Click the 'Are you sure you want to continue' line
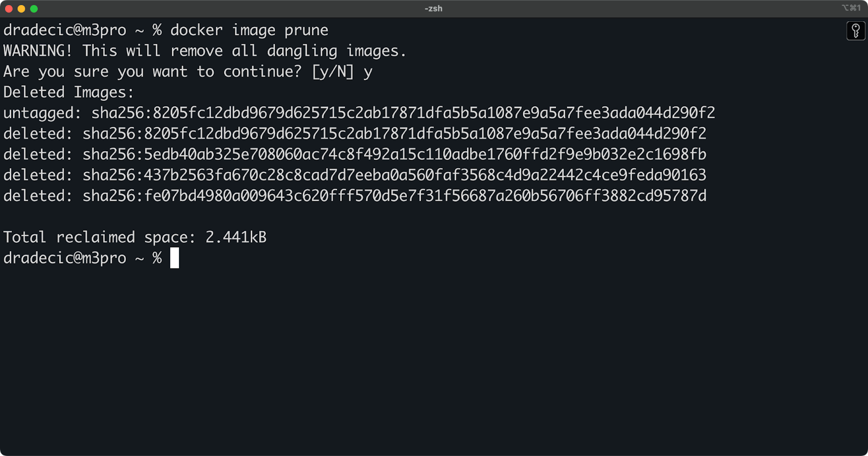 tap(188, 72)
